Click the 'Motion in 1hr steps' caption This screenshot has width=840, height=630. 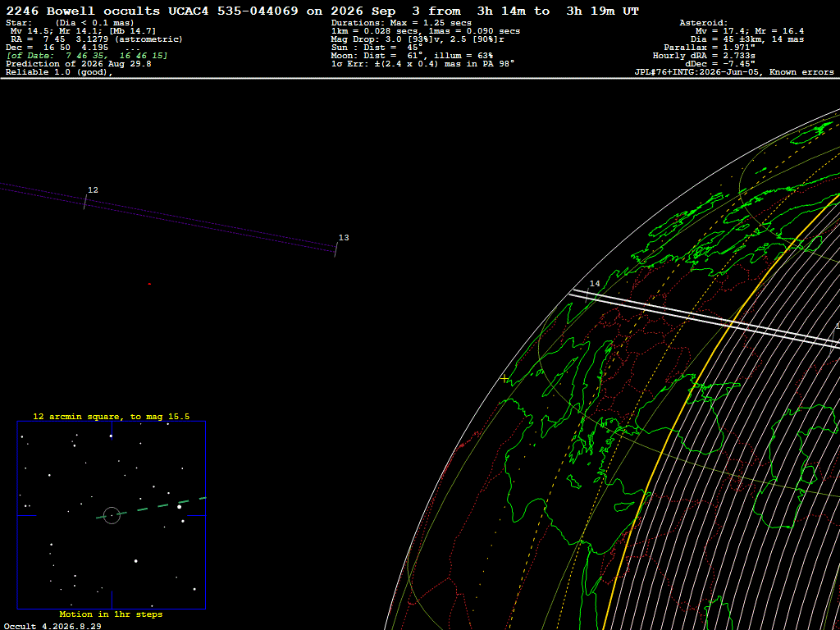tap(111, 614)
